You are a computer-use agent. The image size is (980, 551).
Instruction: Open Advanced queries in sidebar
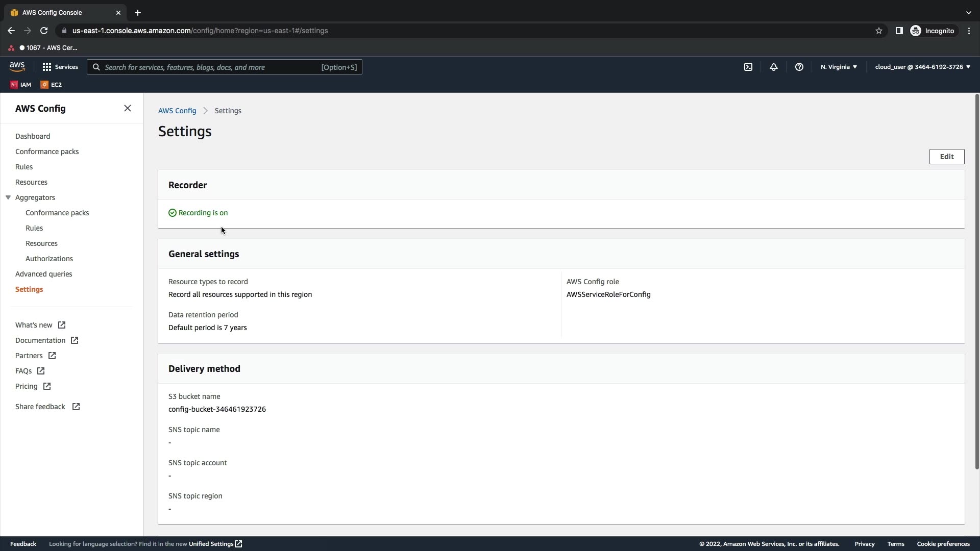(44, 274)
